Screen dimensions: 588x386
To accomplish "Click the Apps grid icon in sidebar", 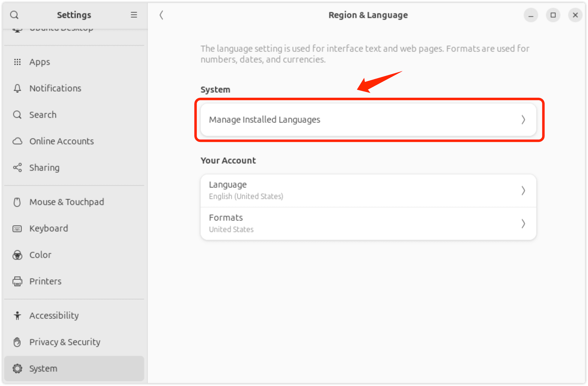I will [x=17, y=62].
